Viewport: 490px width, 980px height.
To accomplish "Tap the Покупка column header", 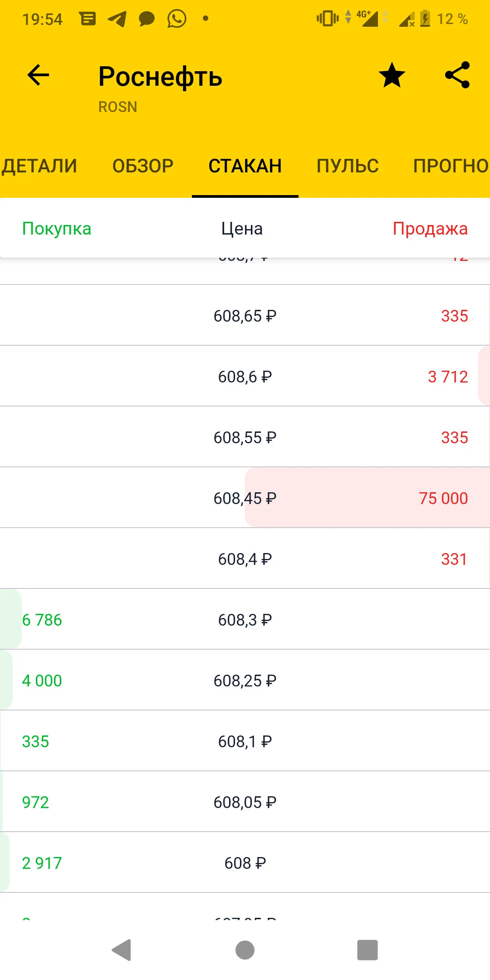I will tap(57, 229).
